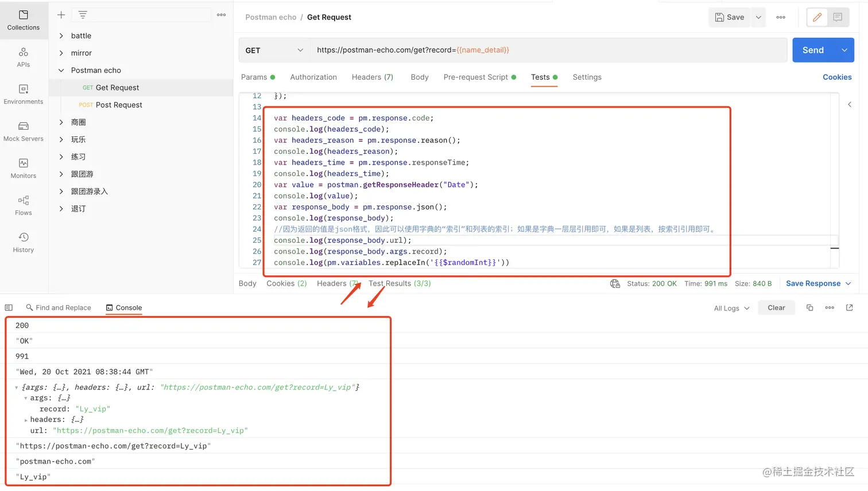Switch to the request Body tab
This screenshot has height=491, width=868.
(x=420, y=77)
